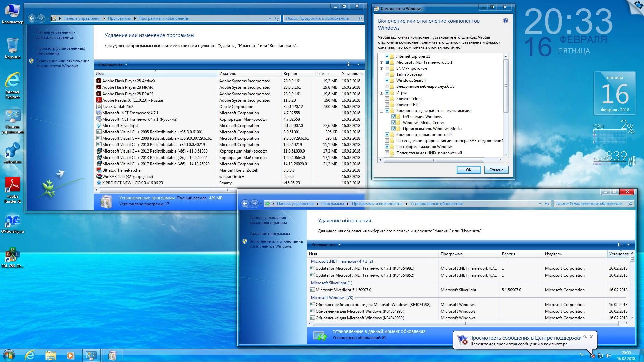644x362 pixels.
Task: Expand the SNMP-протокол tree node
Action: (x=381, y=68)
